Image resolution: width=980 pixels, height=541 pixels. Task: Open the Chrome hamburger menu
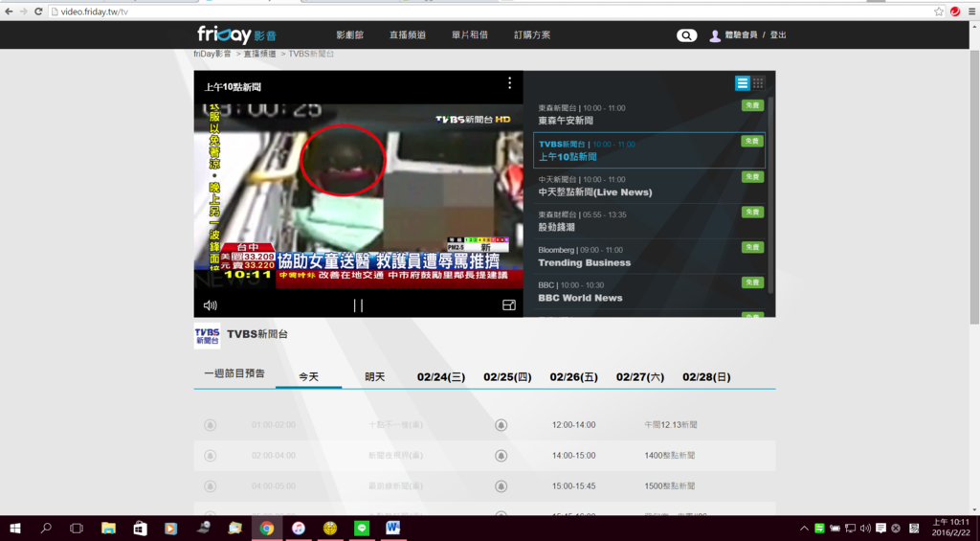coord(971,11)
